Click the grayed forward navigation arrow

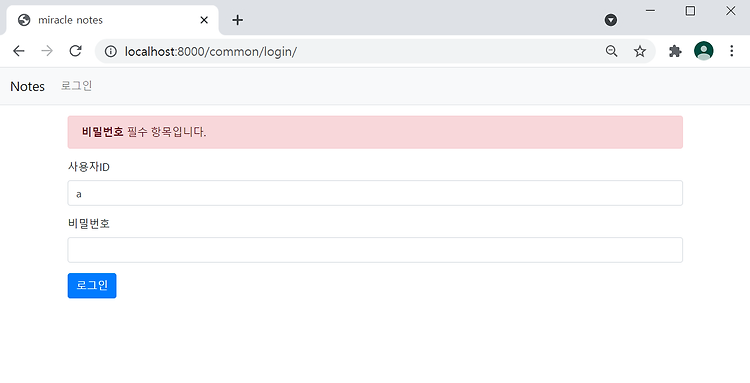pos(47,51)
